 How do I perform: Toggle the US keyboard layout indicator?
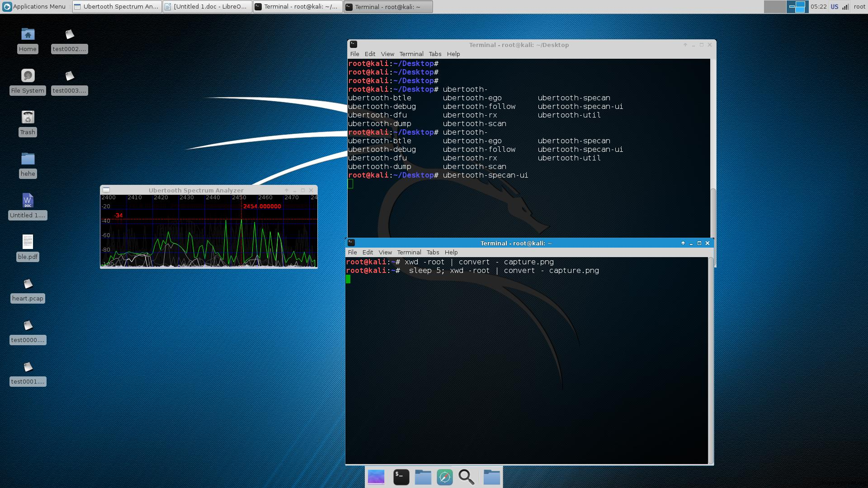[834, 7]
